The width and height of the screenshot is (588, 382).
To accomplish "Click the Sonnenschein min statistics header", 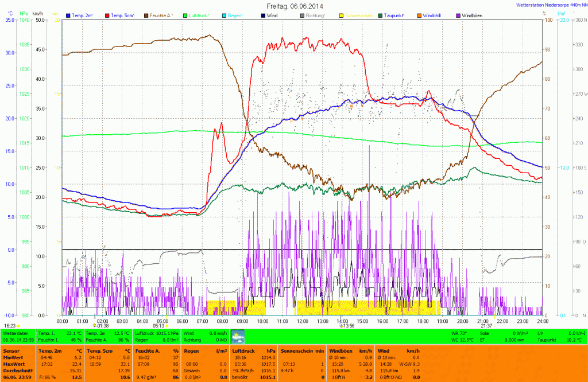I will [x=302, y=350].
